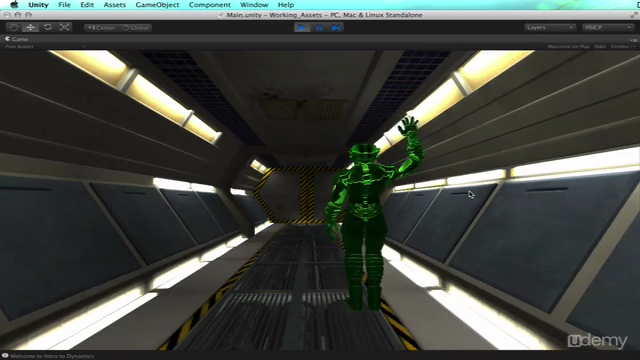Click the fullscreen arrows in title bar
The height and width of the screenshot is (360, 640).
tap(634, 15)
